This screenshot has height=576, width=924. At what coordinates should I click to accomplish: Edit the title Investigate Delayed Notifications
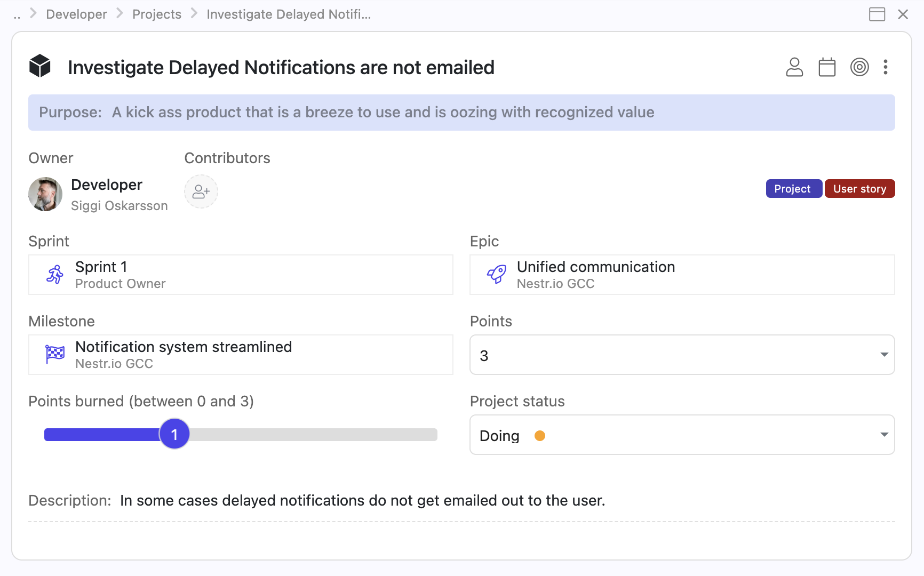[281, 68]
